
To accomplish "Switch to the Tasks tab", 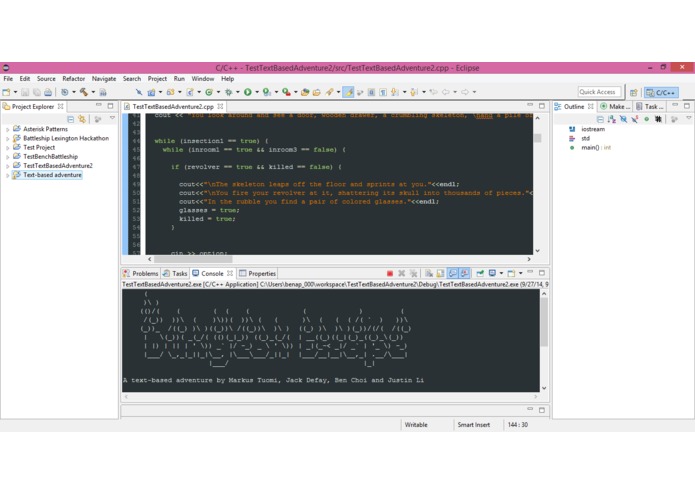I will pos(175,273).
